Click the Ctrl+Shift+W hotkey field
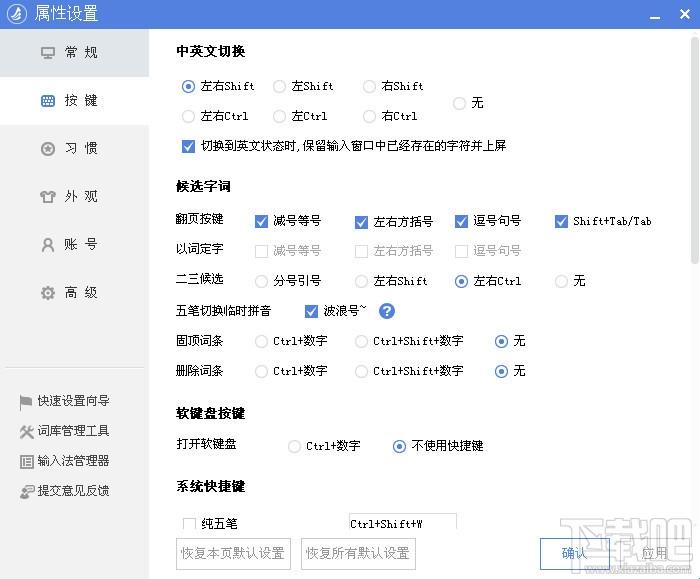700x579 pixels. pyautogui.click(x=403, y=522)
